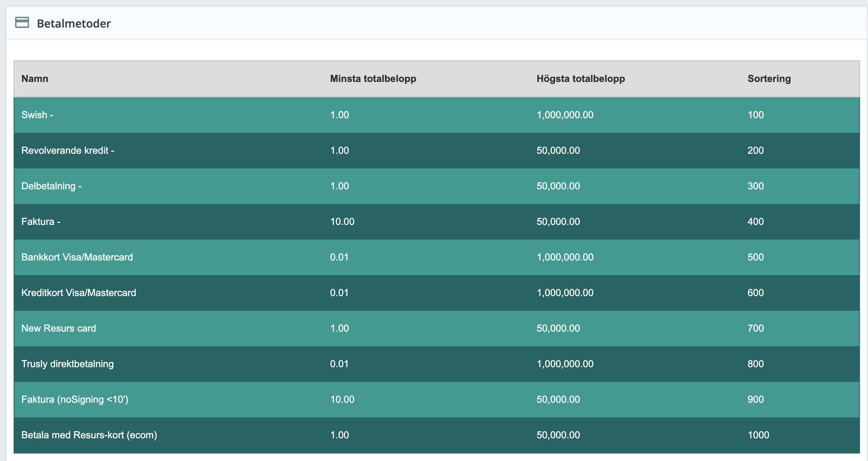868x461 pixels.
Task: Click 1,000,000.00 maximum in Kreditkort row
Action: click(565, 293)
